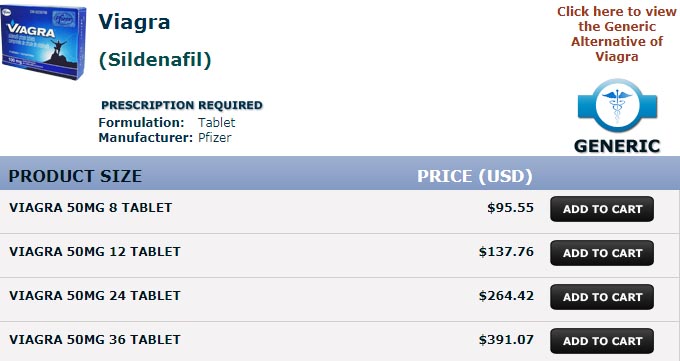Click the GENERIC label under the caduceus
Screen dimensions: 680x361
(617, 146)
